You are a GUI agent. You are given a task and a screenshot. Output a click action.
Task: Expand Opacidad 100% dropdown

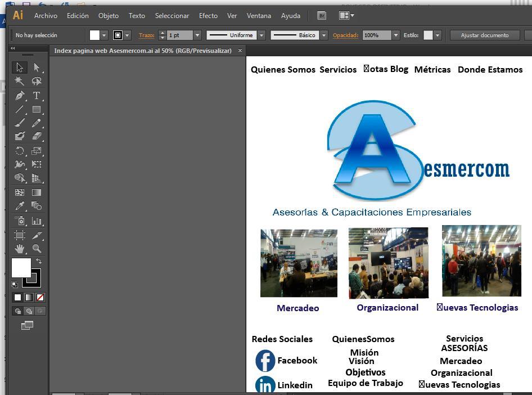395,35
